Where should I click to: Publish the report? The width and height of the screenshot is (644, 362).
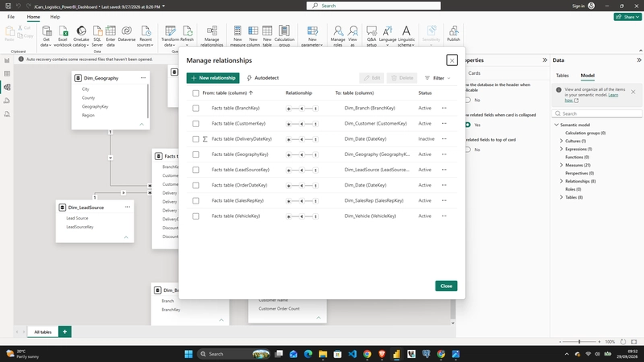point(453,34)
